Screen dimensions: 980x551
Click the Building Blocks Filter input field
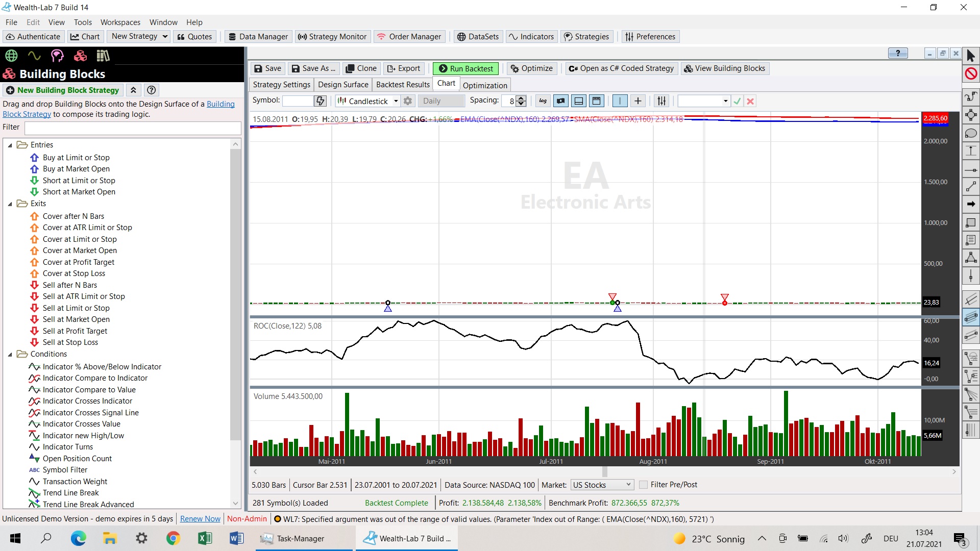[x=133, y=128]
